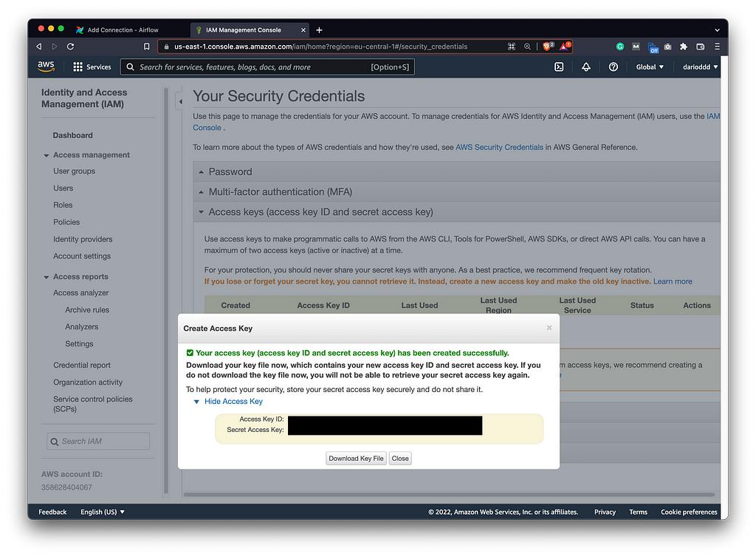Click the Brave Shields lion icon
The width and height of the screenshot is (756, 556).
tap(547, 47)
